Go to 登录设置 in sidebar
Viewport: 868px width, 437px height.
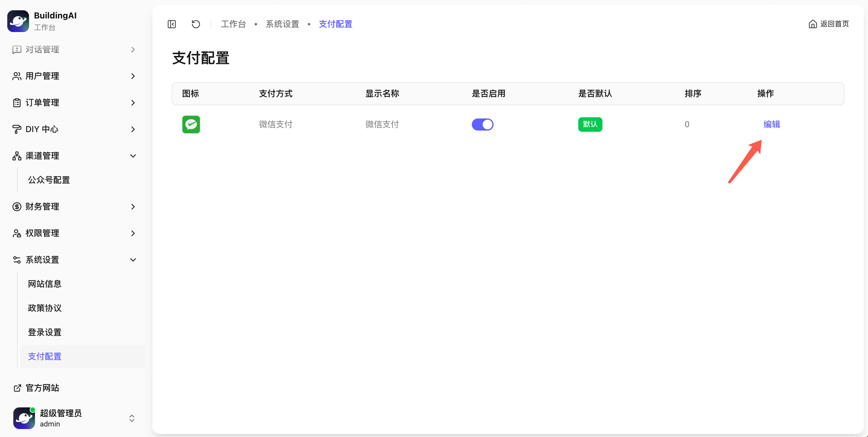pos(45,332)
